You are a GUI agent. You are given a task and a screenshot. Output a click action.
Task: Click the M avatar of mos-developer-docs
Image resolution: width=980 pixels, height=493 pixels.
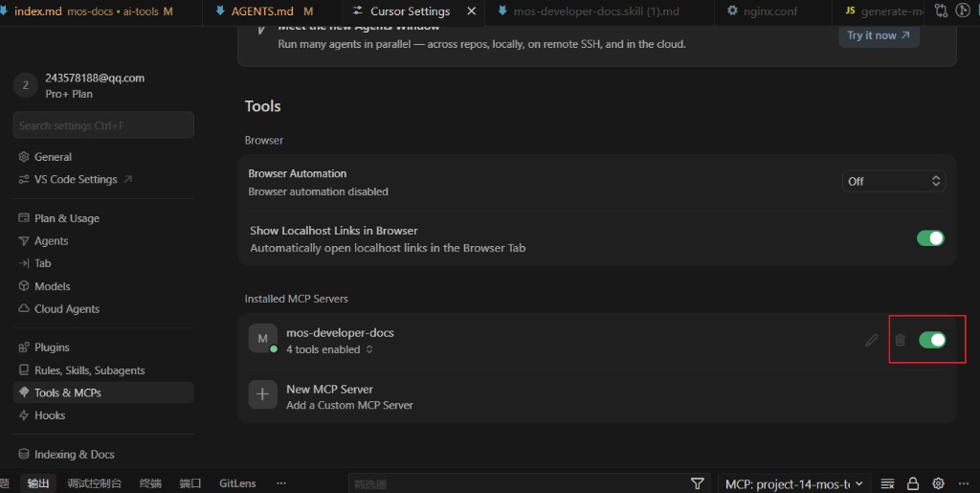(262, 338)
